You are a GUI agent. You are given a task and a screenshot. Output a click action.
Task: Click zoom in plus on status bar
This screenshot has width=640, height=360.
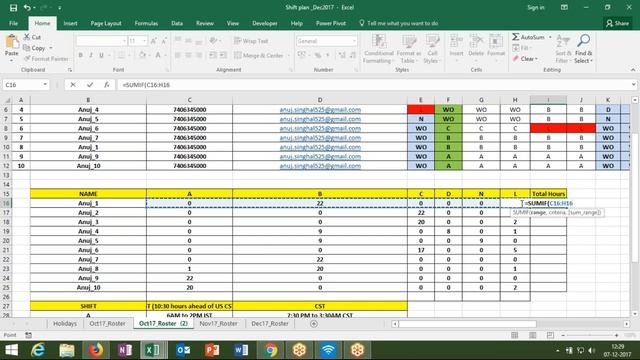click(x=616, y=335)
